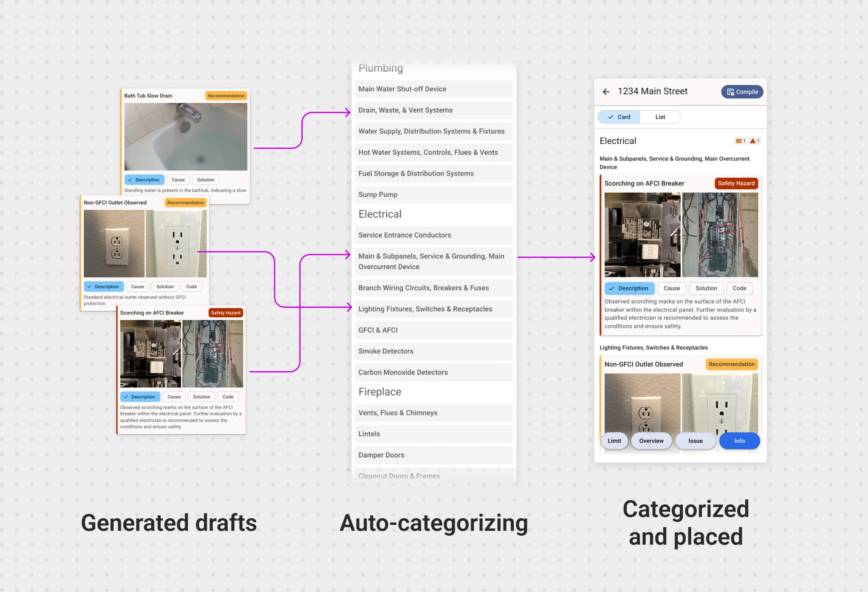Click the Limit button in bottom bar
Viewport: 868px width, 592px height.
[614, 441]
